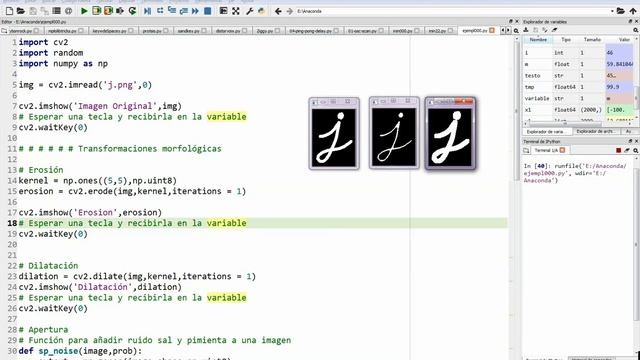Run cell and advance to next
640x360 pixels.
coord(108,11)
